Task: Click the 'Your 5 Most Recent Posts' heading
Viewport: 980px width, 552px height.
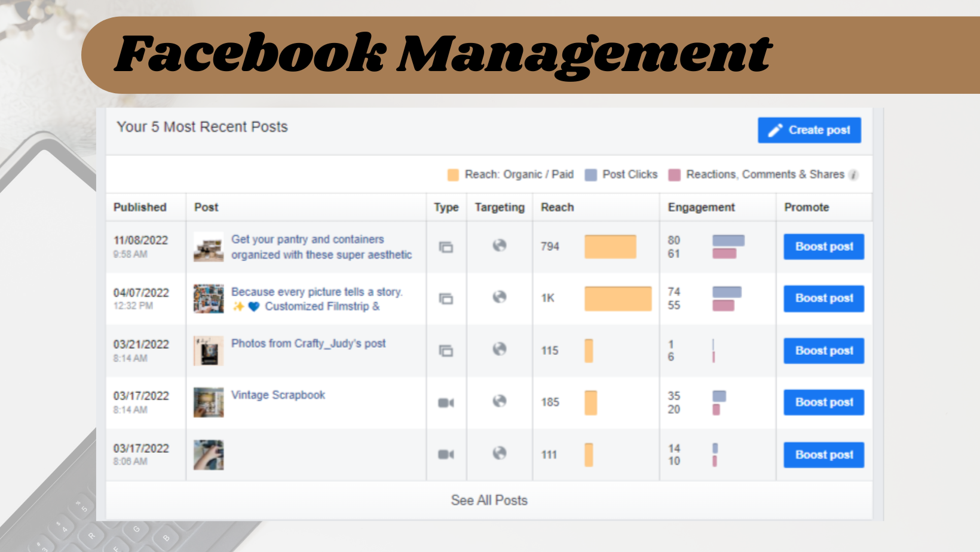Action: tap(202, 127)
